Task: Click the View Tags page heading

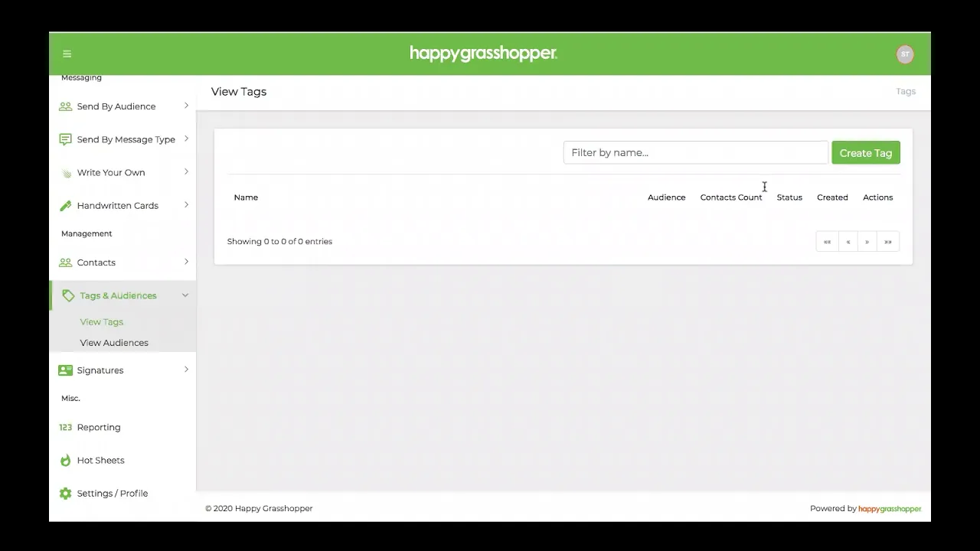Action: click(239, 92)
